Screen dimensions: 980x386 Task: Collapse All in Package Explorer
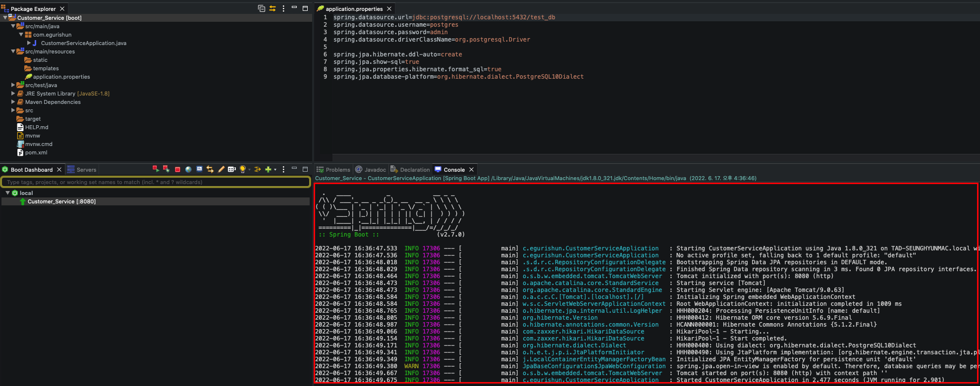(x=262, y=8)
